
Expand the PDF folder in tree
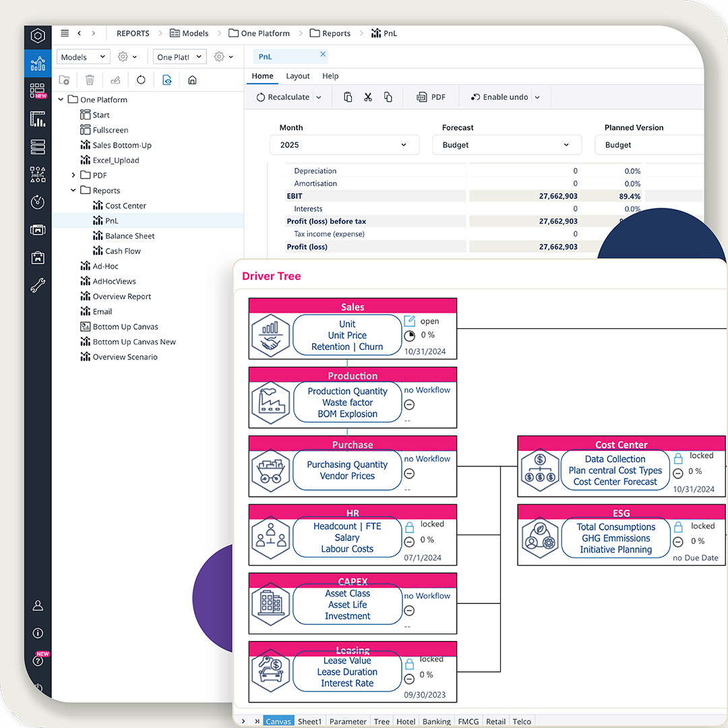pyautogui.click(x=73, y=175)
